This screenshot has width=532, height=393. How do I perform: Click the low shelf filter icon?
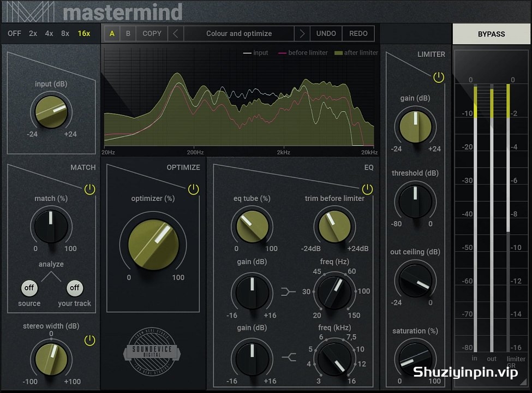[289, 291]
